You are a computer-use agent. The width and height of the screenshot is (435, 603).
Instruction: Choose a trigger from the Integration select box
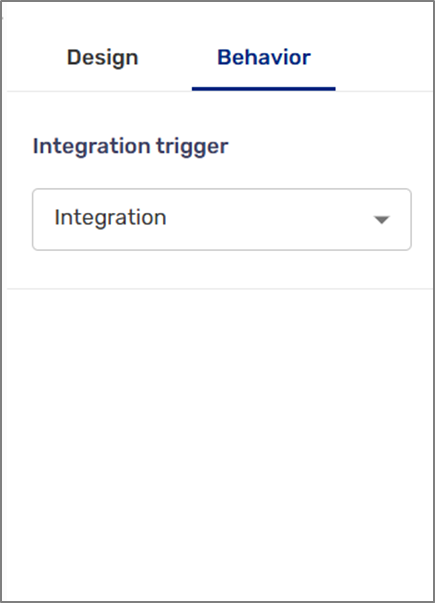point(222,219)
